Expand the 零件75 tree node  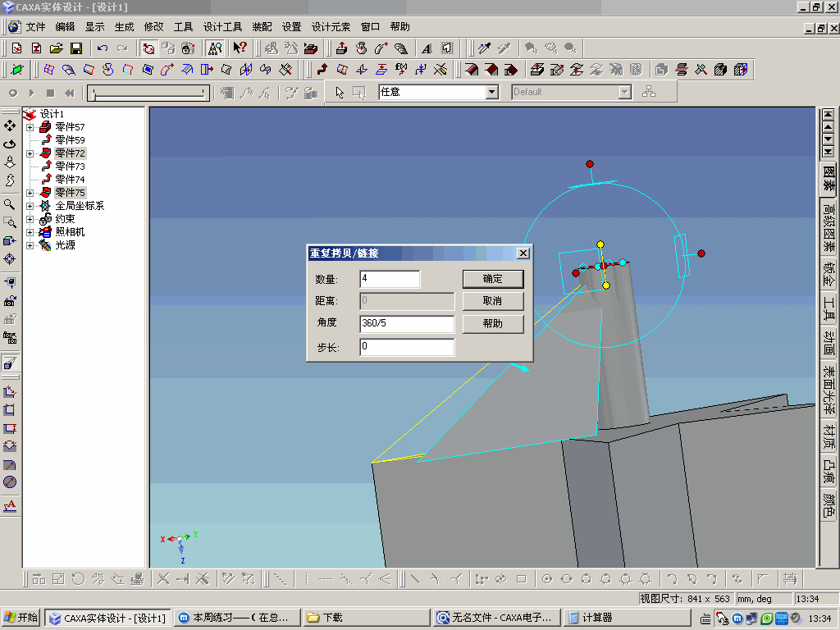[30, 193]
